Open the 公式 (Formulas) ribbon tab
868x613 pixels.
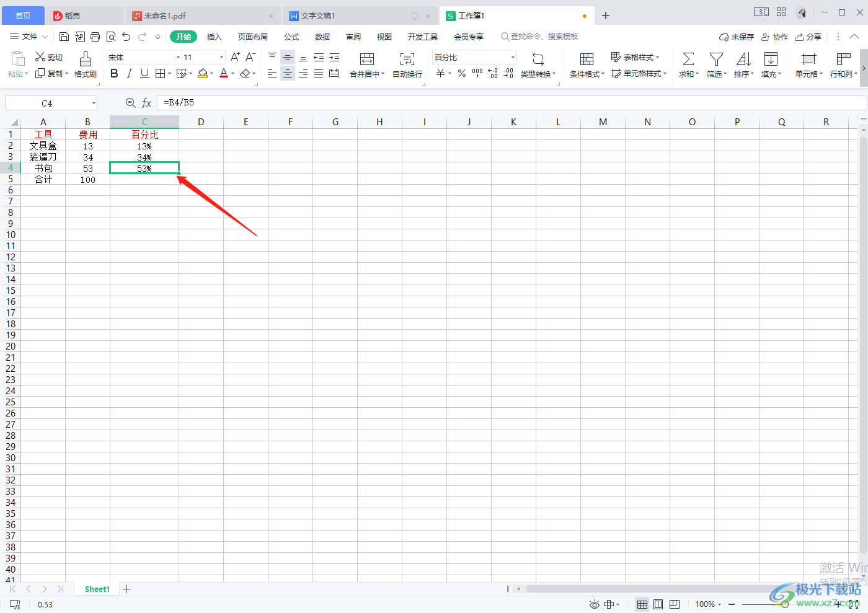pos(291,37)
